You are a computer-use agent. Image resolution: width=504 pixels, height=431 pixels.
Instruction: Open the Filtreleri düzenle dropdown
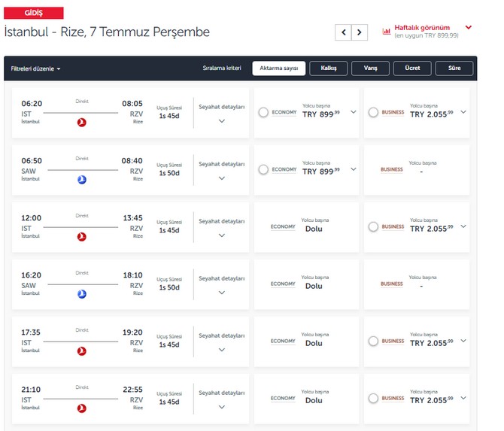pyautogui.click(x=35, y=68)
